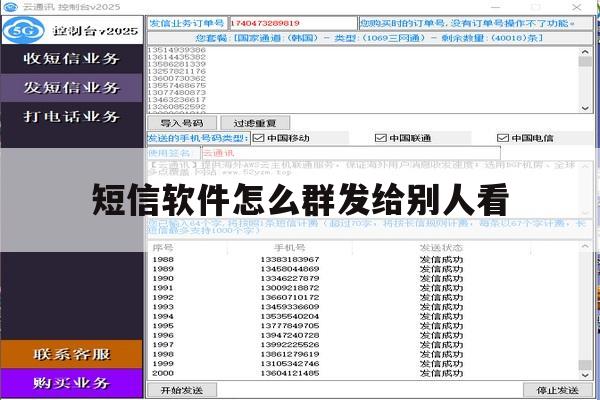Click 停止发送 to stop sending
600x400 pixels.
coord(558,390)
